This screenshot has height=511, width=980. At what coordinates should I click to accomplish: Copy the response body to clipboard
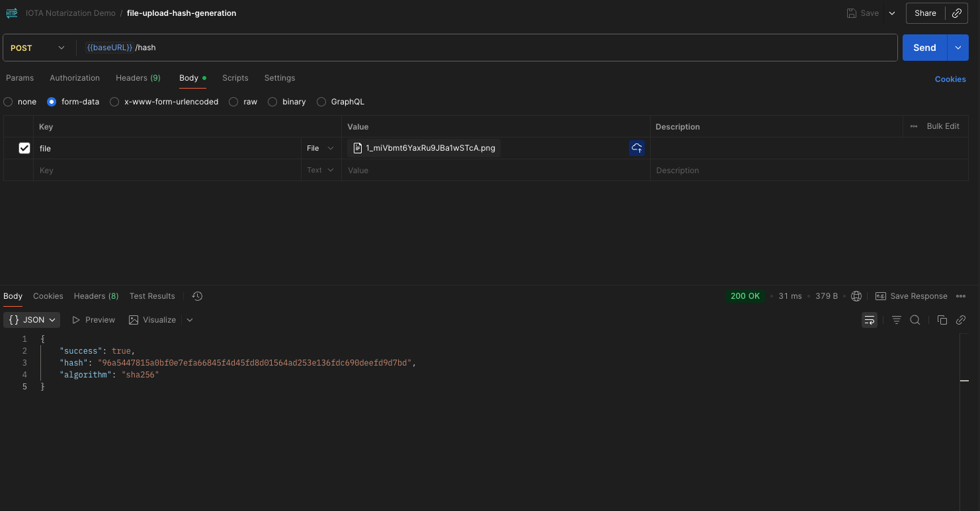tap(942, 320)
